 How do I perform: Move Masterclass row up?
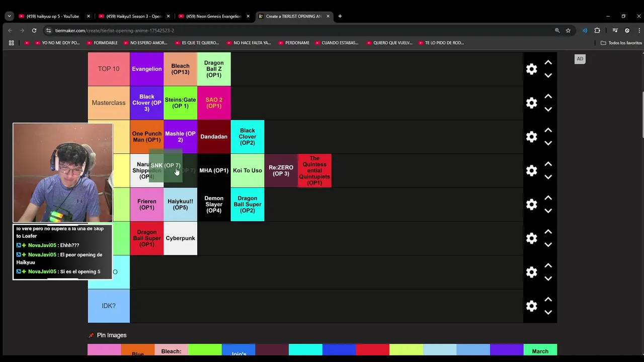[x=548, y=97]
